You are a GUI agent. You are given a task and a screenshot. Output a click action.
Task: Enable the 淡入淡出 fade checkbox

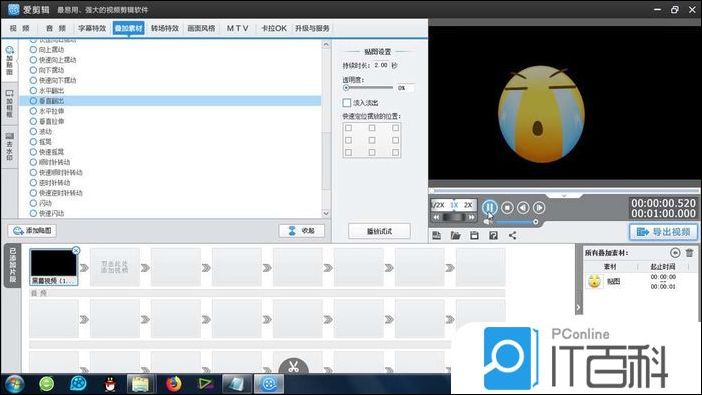pyautogui.click(x=347, y=103)
